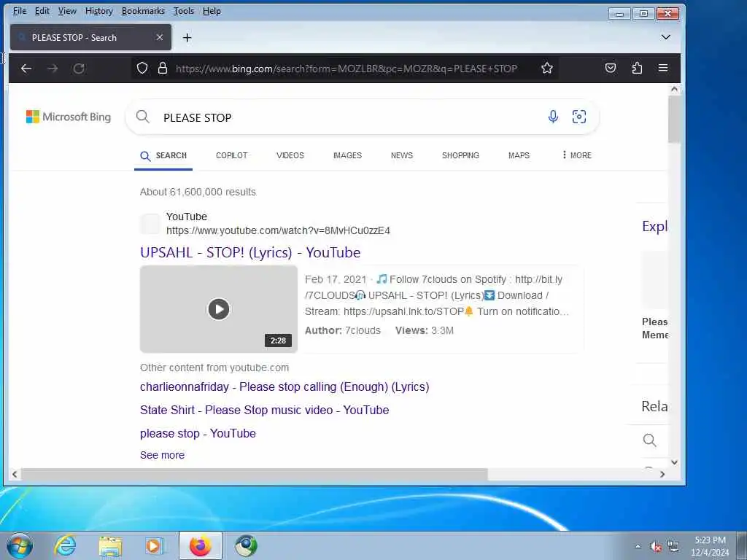Open visual search camera icon
Viewport: 747px width, 560px height.
click(578, 117)
